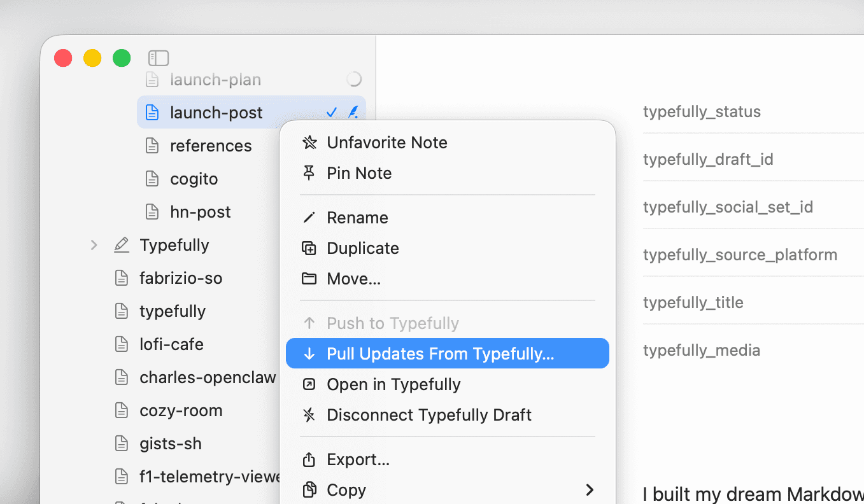Open the Copy submenu arrow
The height and width of the screenshot is (504, 864).
(590, 490)
